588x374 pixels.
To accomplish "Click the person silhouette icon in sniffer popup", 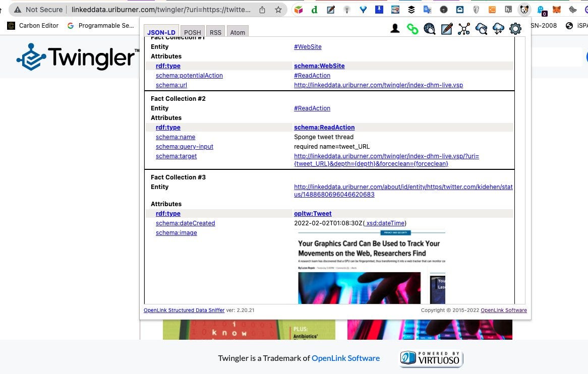I will tap(395, 29).
